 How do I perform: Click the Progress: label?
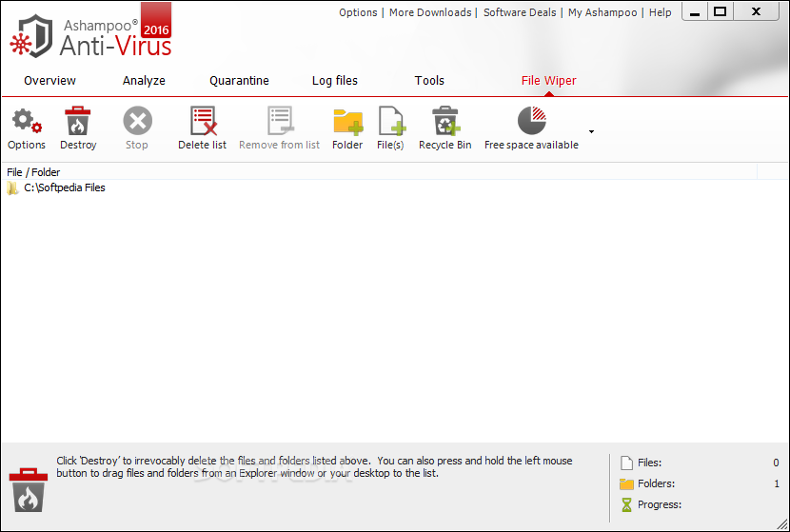coord(660,504)
